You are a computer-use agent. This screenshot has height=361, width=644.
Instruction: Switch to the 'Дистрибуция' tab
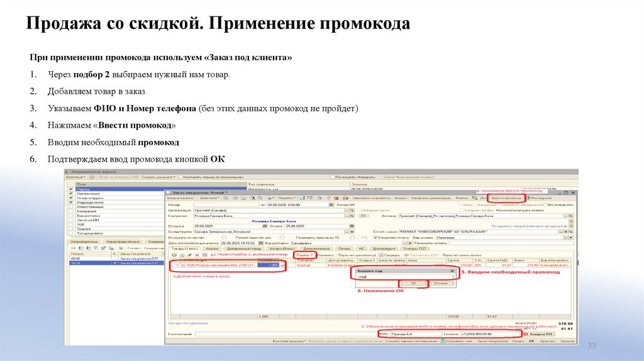coord(384,248)
